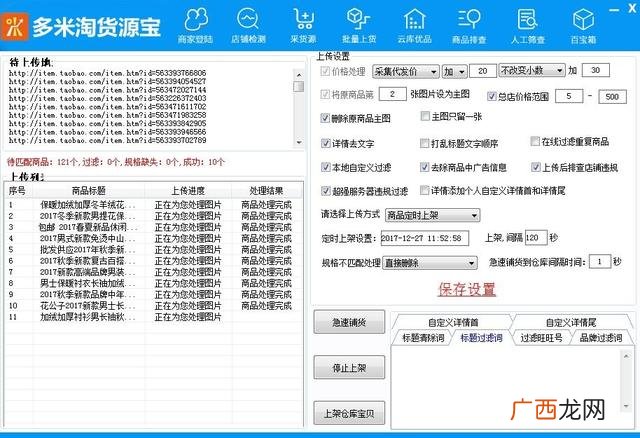Select row 8 男士保暖衬衣长袖加绒
The width and height of the screenshot is (640, 438).
[154, 283]
